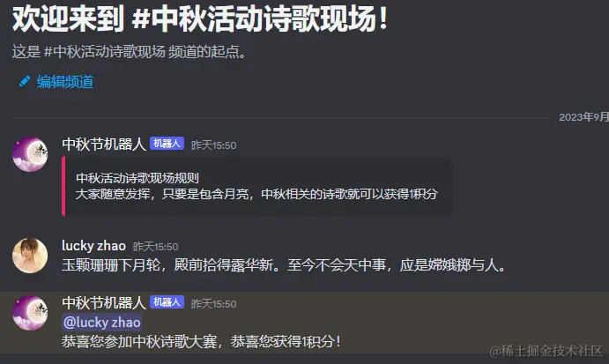Click the 中秋活动诗歌现场规则 embed title

(x=137, y=178)
